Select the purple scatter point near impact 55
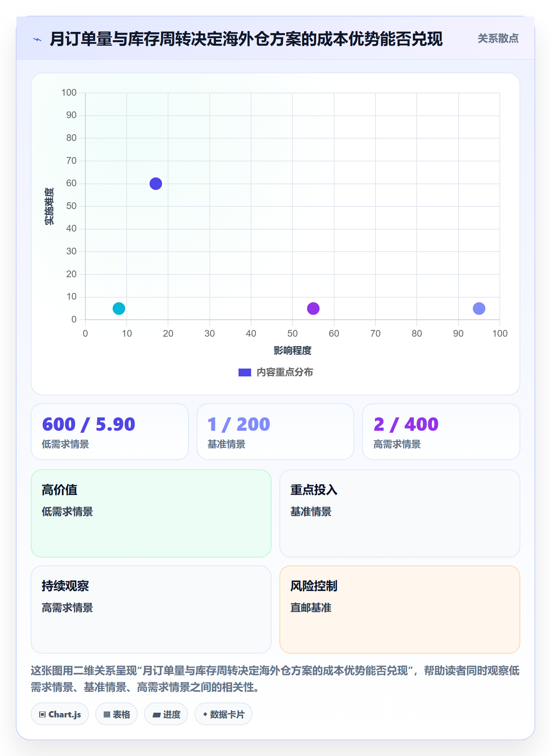Viewport: 551px width, 756px height. [313, 308]
